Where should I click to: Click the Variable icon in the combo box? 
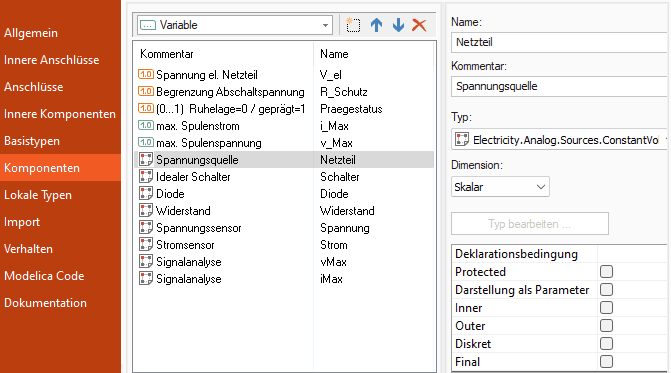click(x=148, y=25)
